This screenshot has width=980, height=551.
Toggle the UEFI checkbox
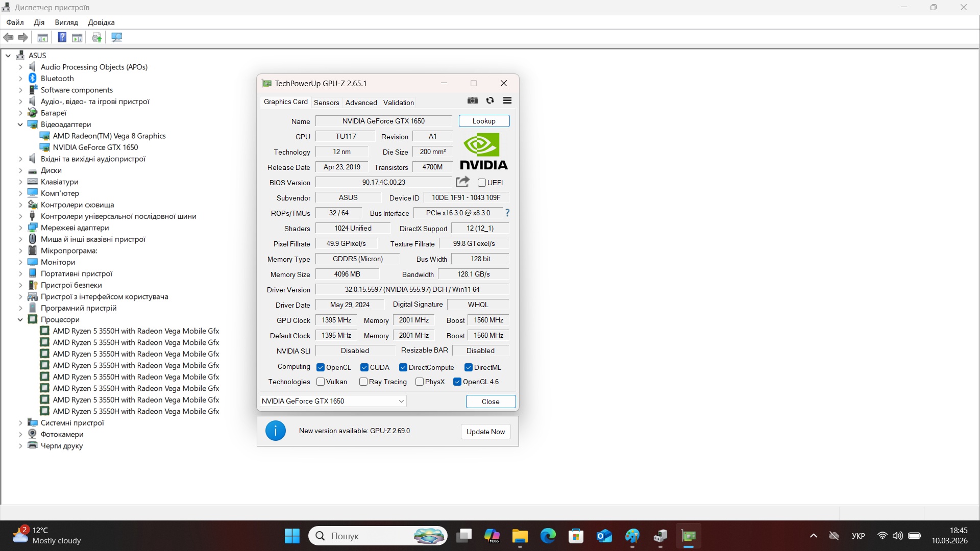click(482, 183)
